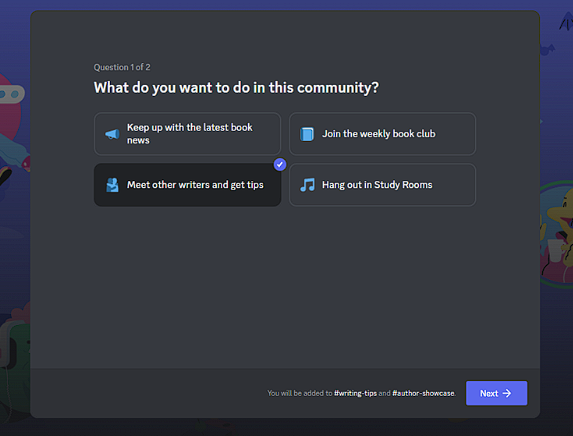The width and height of the screenshot is (573, 436).
Task: Click the blue checkmark badge on selected option
Action: [280, 164]
